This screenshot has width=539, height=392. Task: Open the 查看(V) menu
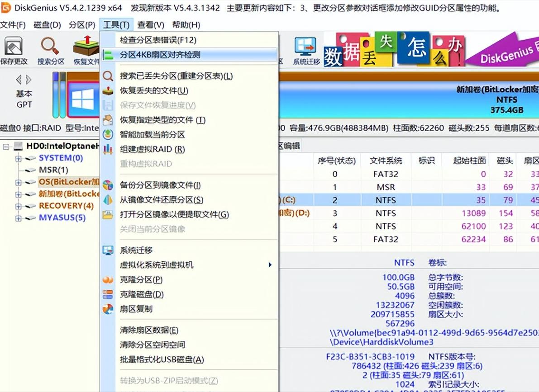click(x=151, y=25)
